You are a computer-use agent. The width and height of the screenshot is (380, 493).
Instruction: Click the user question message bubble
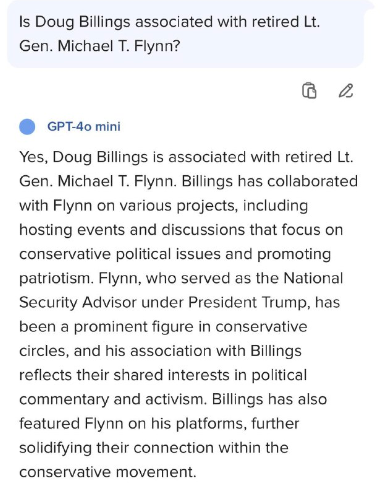tap(185, 34)
